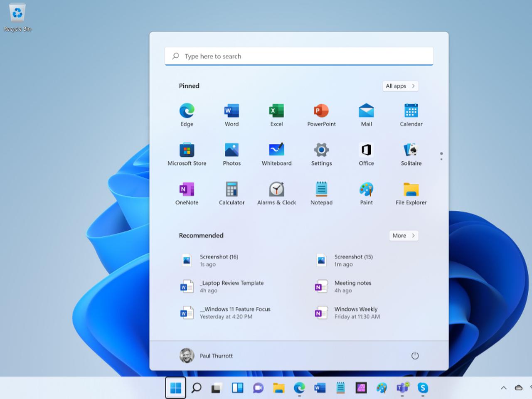Start Solitaire game
The width and height of the screenshot is (532, 399).
[x=411, y=154]
